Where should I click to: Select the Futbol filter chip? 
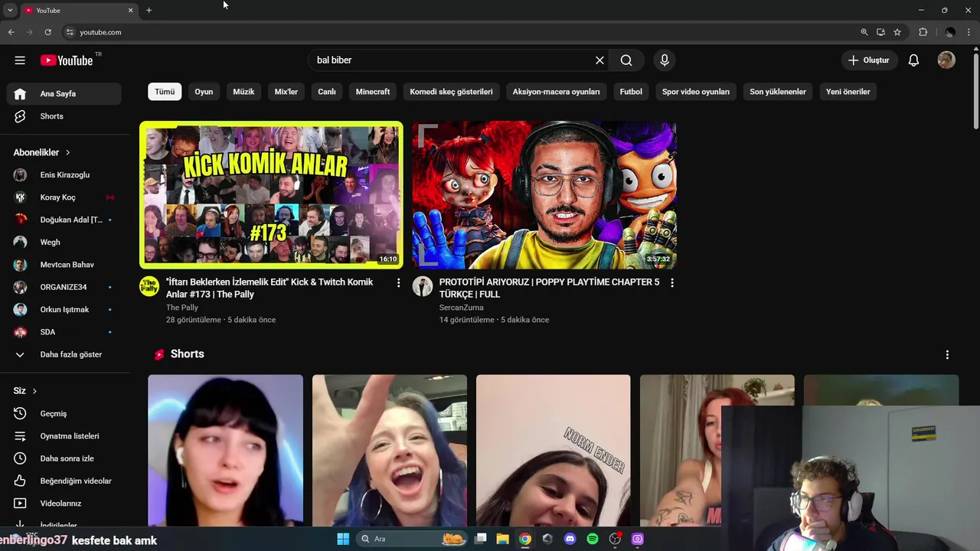631,92
